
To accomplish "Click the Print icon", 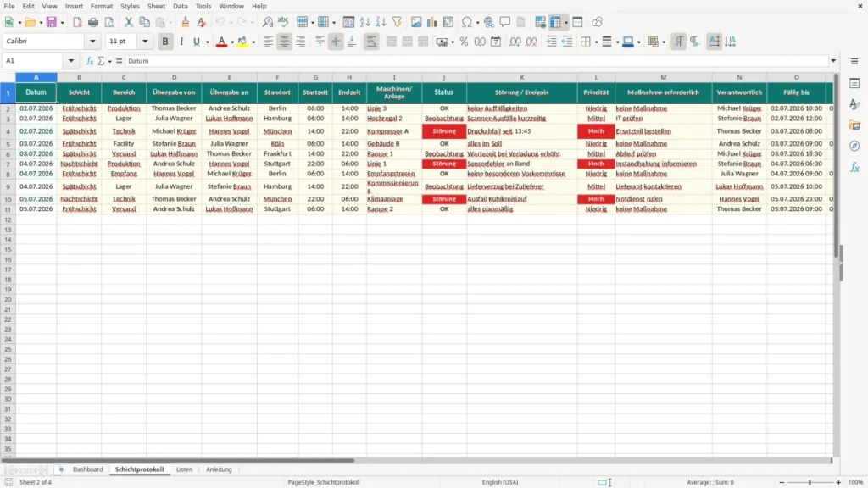I will coord(93,22).
